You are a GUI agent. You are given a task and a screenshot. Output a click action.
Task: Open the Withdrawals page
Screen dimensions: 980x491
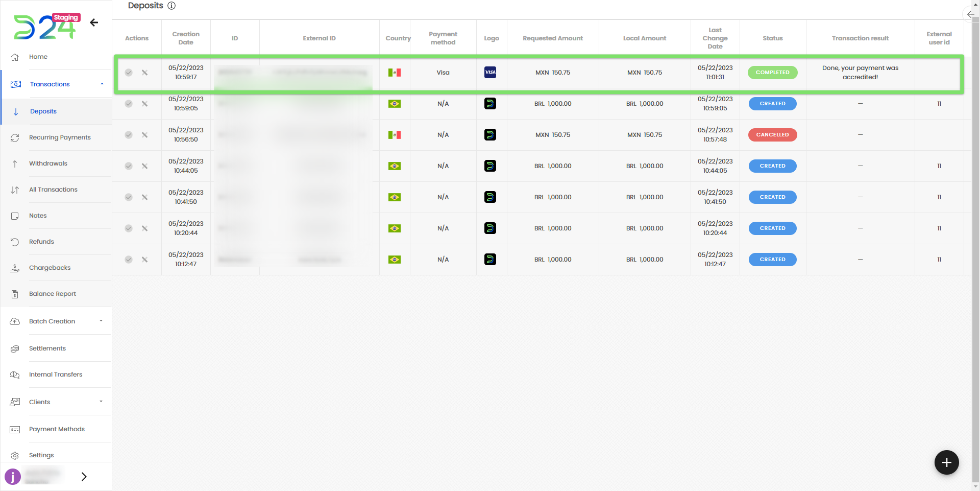(x=48, y=163)
